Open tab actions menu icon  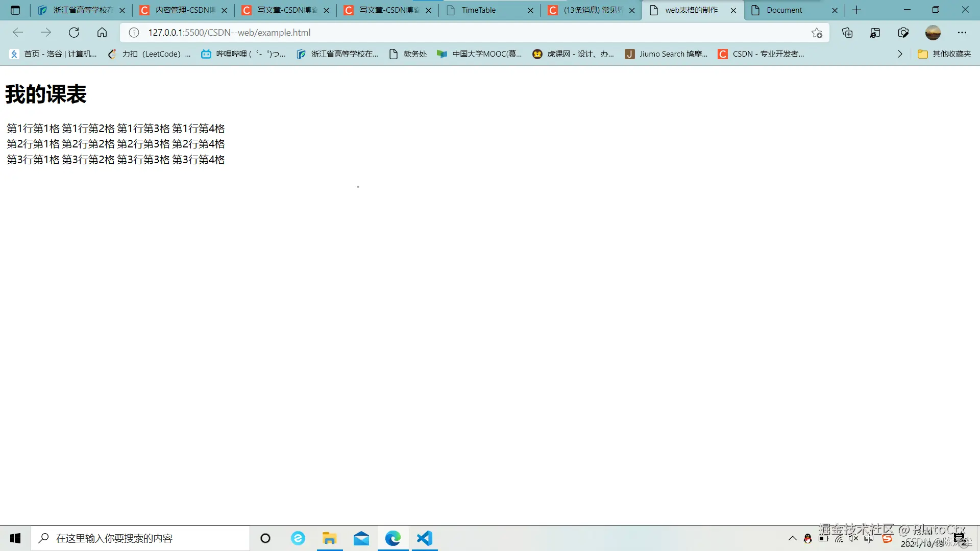click(15, 10)
